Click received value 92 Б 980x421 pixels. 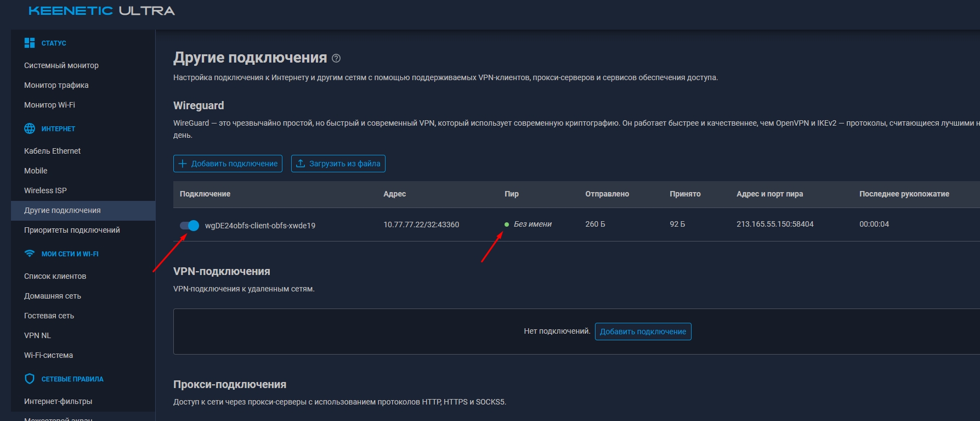pyautogui.click(x=677, y=224)
